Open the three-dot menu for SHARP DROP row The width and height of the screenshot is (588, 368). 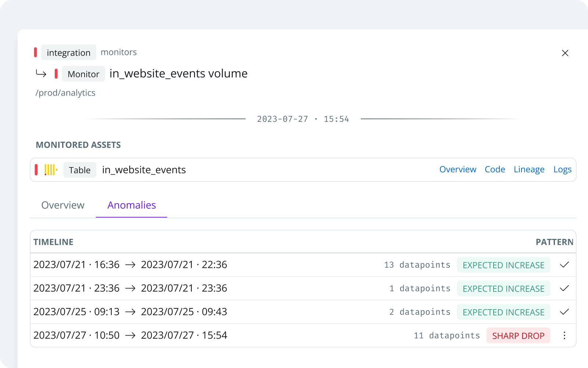(x=564, y=335)
